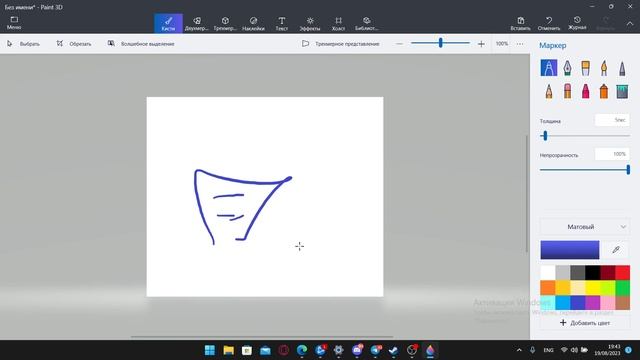Viewport: 640px width, 360px height.
Task: Pick the white color swatch
Action: point(548,273)
